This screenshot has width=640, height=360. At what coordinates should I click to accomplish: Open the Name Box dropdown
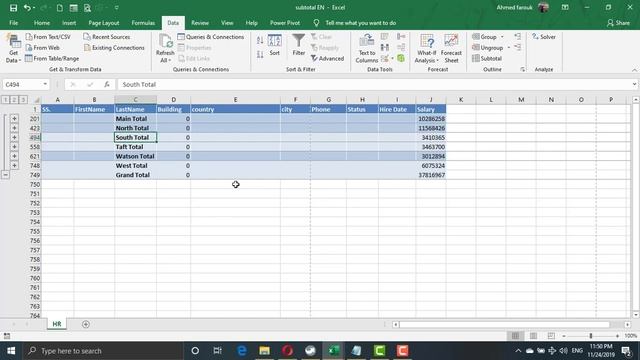(45, 84)
